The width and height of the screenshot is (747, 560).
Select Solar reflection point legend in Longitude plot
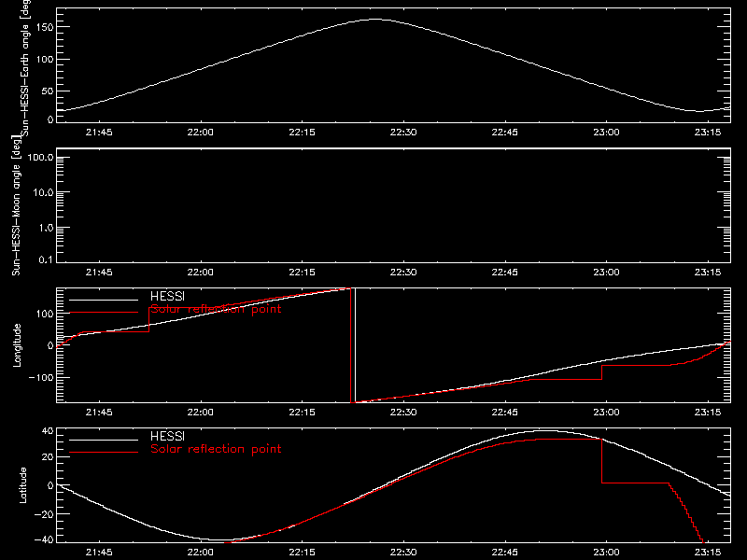pyautogui.click(x=216, y=309)
